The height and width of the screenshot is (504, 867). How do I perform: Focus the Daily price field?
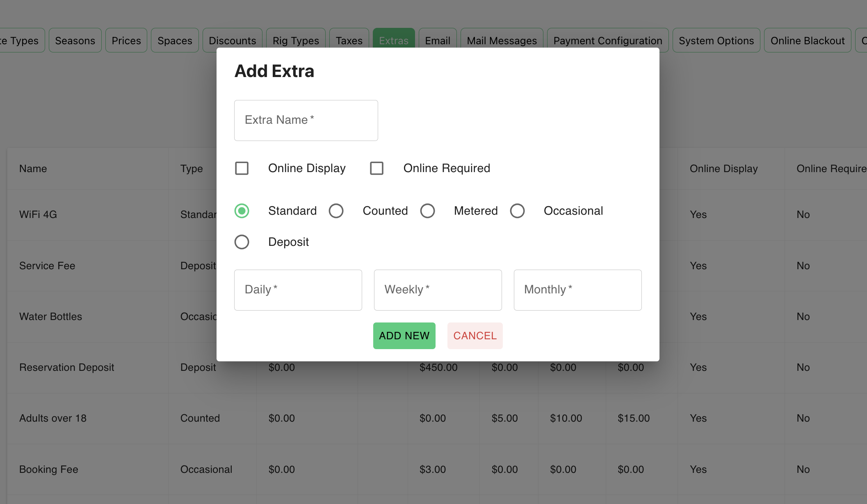coord(298,290)
